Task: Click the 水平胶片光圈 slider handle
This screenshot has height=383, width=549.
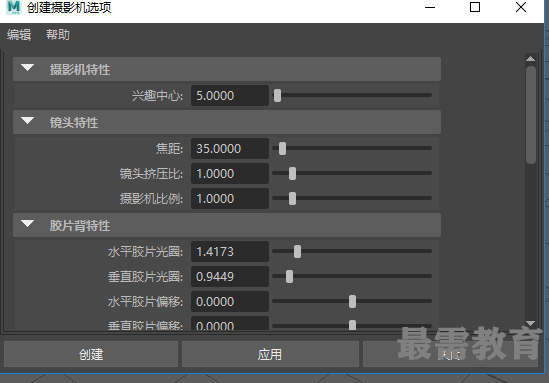Action: 297,251
